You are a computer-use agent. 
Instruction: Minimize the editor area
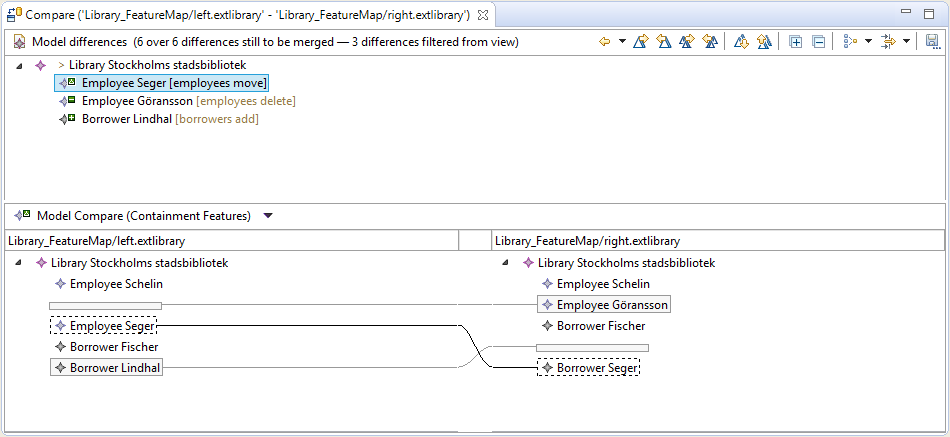(x=906, y=12)
